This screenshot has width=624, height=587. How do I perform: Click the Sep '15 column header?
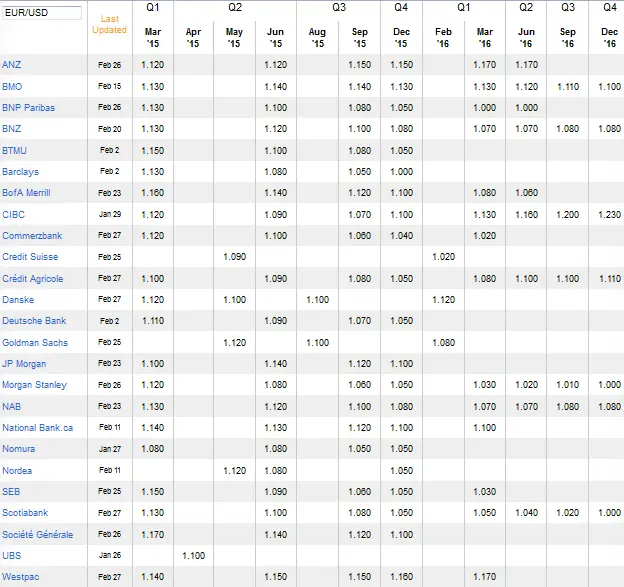click(x=360, y=37)
